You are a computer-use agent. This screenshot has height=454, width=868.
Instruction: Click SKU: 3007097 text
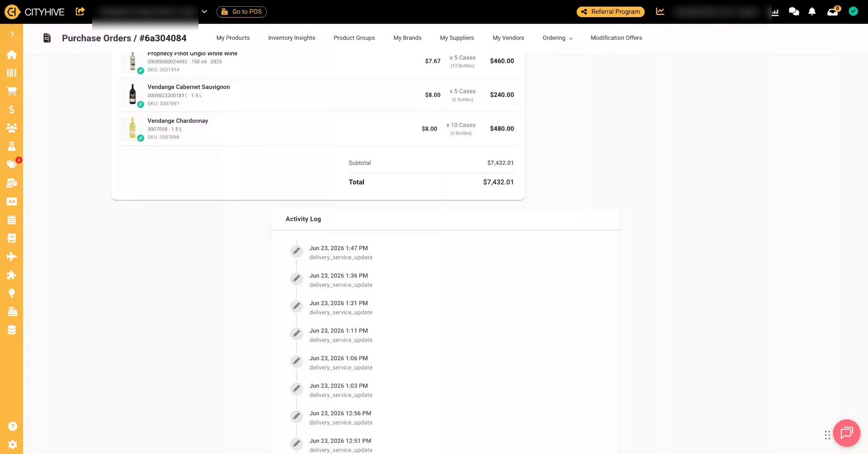point(163,103)
